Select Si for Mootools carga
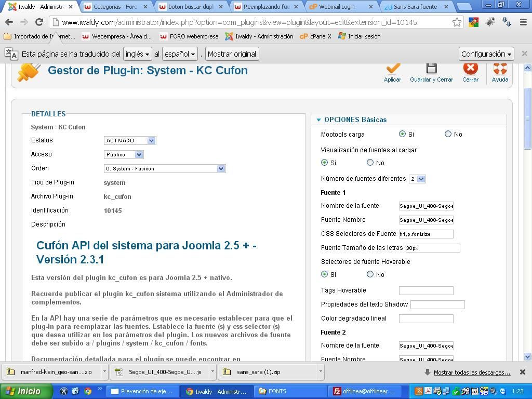This screenshot has height=399, width=532. pos(403,134)
